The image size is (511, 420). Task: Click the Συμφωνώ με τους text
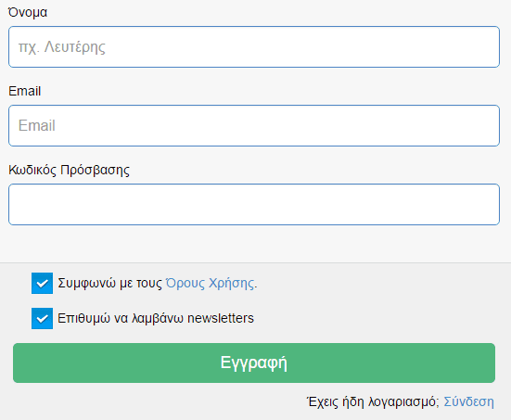coord(109,283)
